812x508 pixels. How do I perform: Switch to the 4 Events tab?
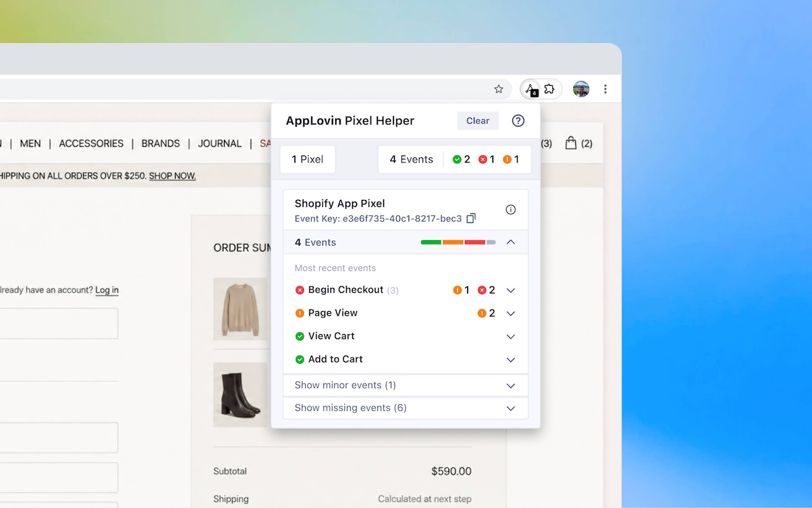[454, 159]
